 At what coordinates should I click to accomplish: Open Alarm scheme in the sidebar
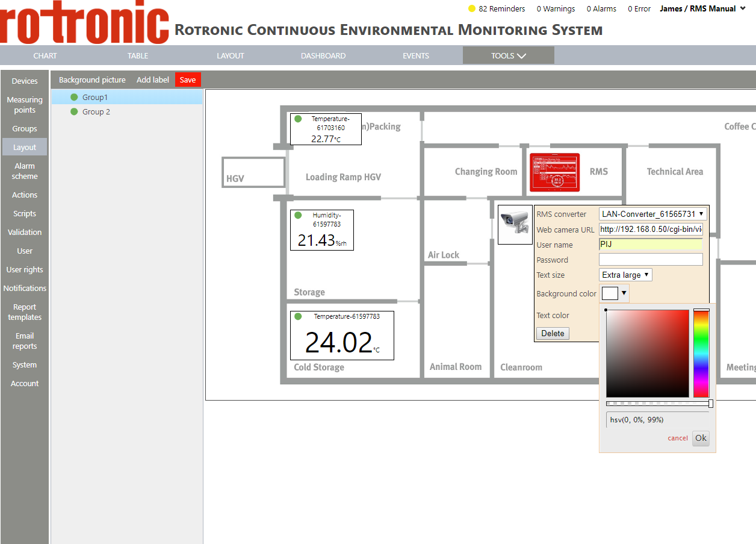[x=25, y=171]
